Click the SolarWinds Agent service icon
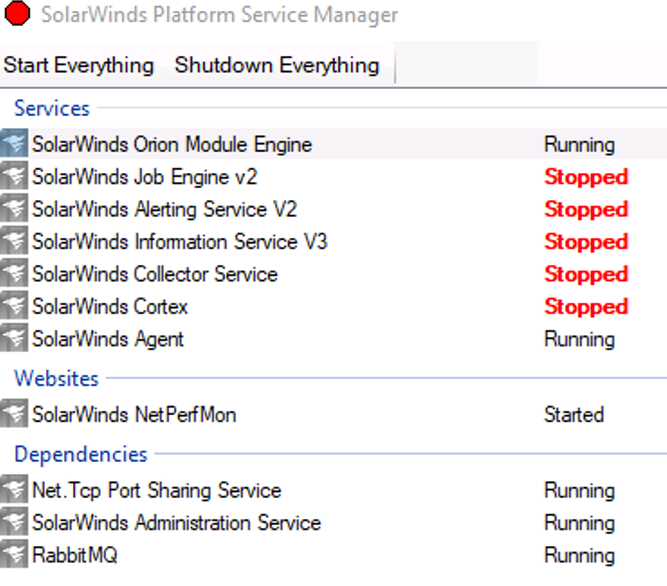The width and height of the screenshot is (667, 586). (x=14, y=339)
